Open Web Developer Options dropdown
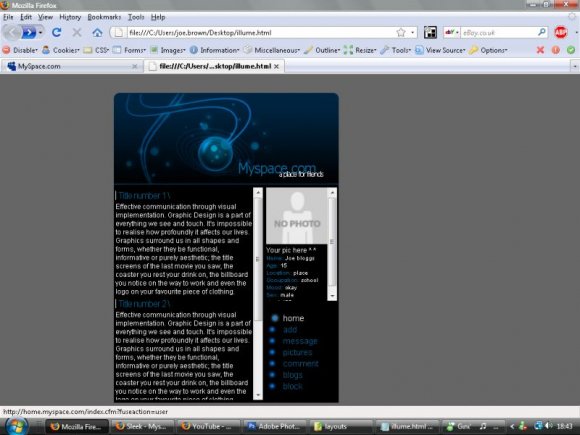Image resolution: width=580 pixels, height=435 pixels. pyautogui.click(x=488, y=50)
